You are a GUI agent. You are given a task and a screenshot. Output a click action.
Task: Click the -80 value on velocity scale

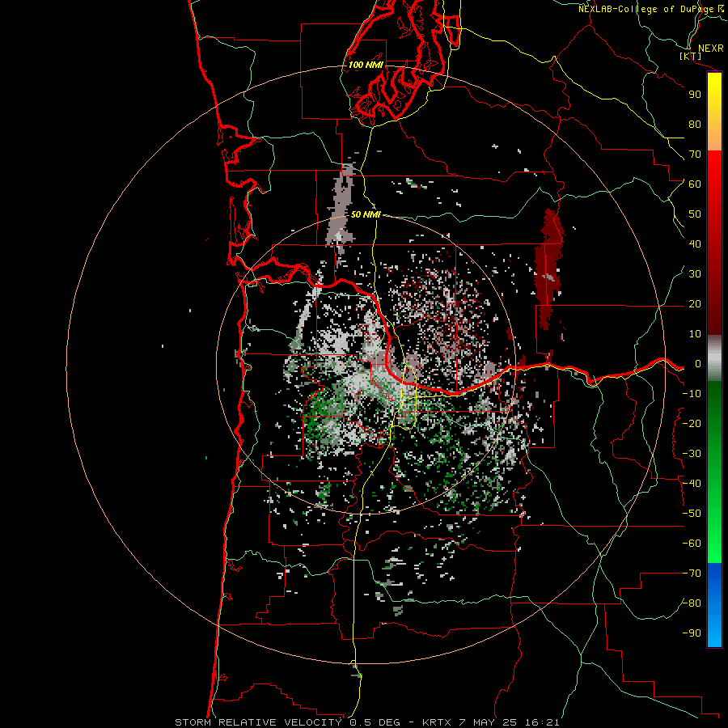[692, 603]
